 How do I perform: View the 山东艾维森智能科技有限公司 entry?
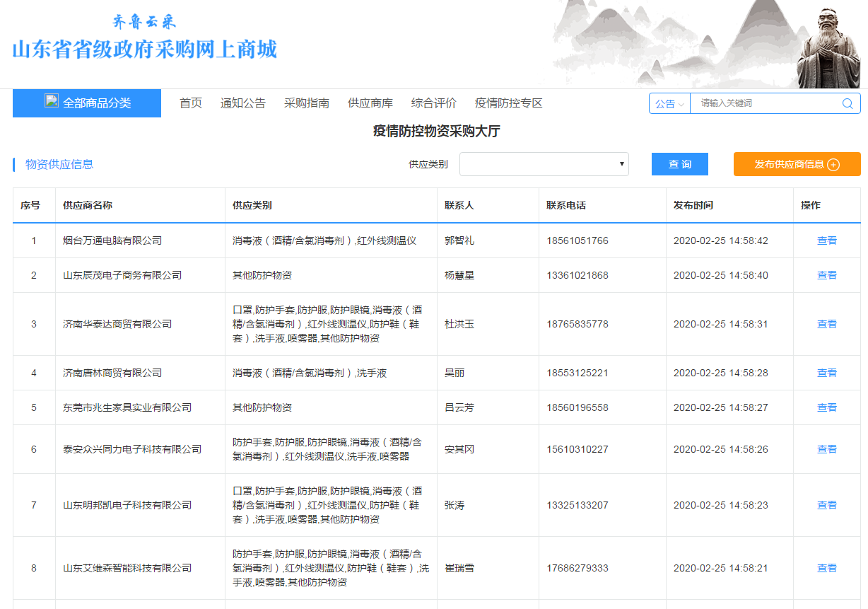826,568
